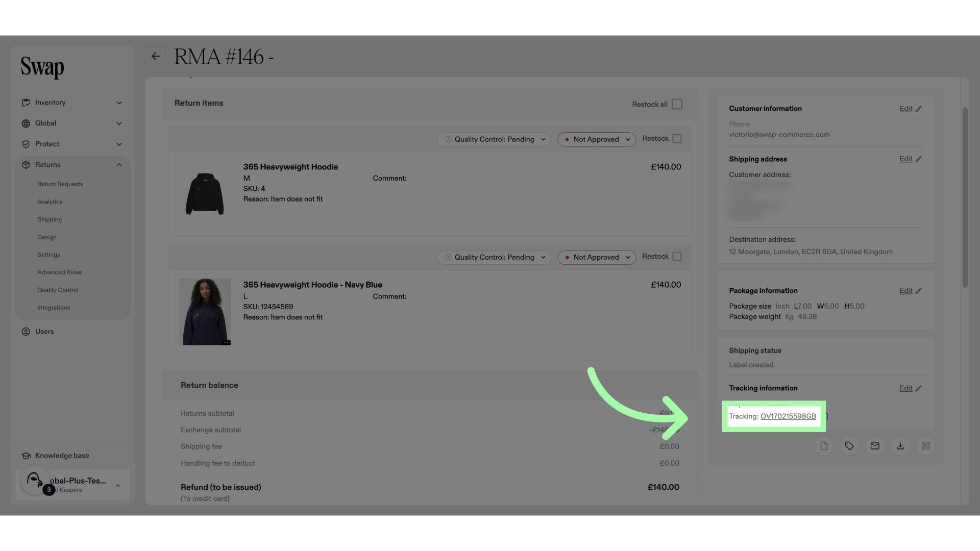Tick Restock for 365 Heavyweight Hoodie M
The width and height of the screenshot is (980, 551).
(677, 139)
